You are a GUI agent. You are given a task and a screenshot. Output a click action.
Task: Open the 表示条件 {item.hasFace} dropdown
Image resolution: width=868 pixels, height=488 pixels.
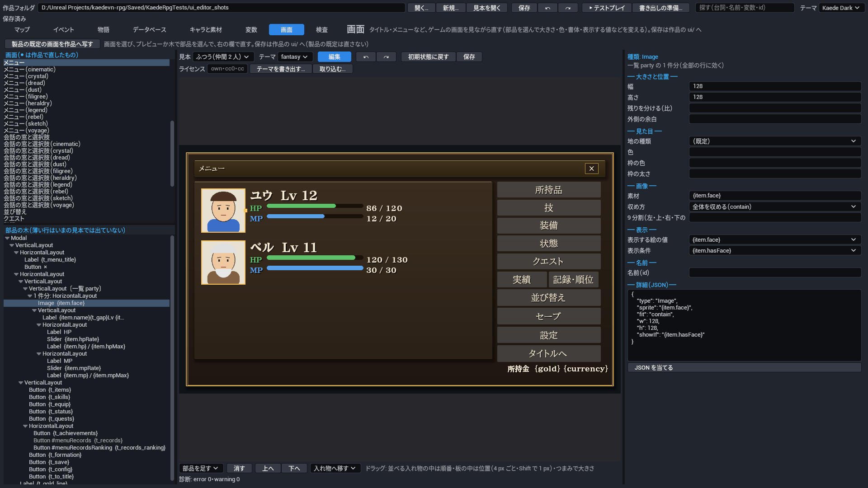(775, 251)
